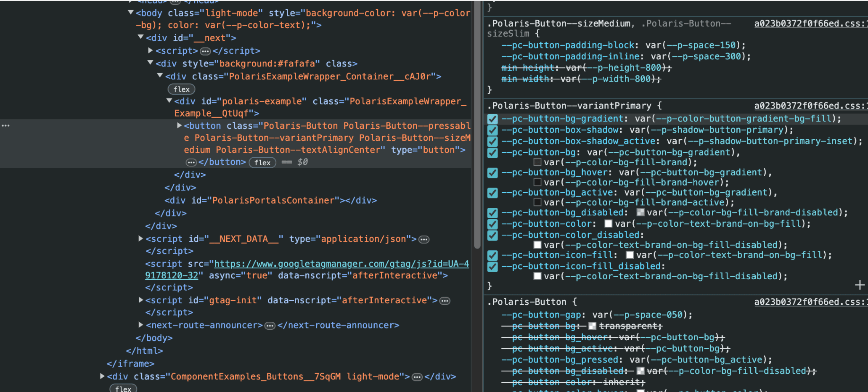
Task: Expand the gtag-init script node
Action: [141, 300]
